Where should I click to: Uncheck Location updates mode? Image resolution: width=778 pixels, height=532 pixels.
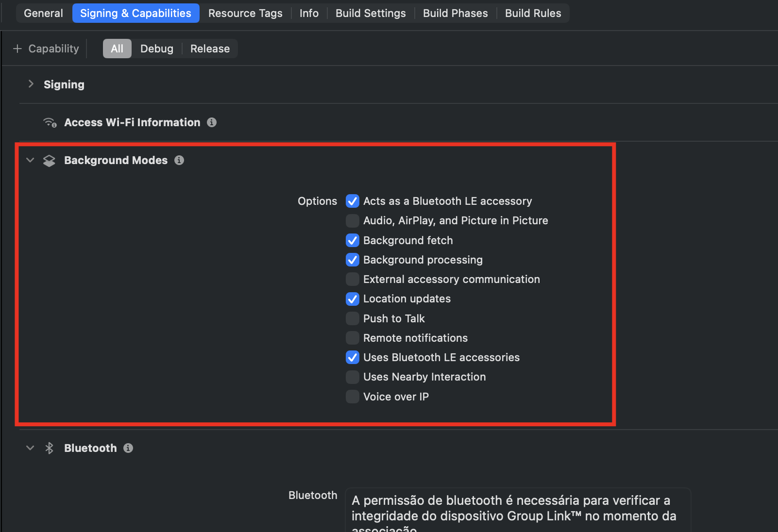coord(353,299)
